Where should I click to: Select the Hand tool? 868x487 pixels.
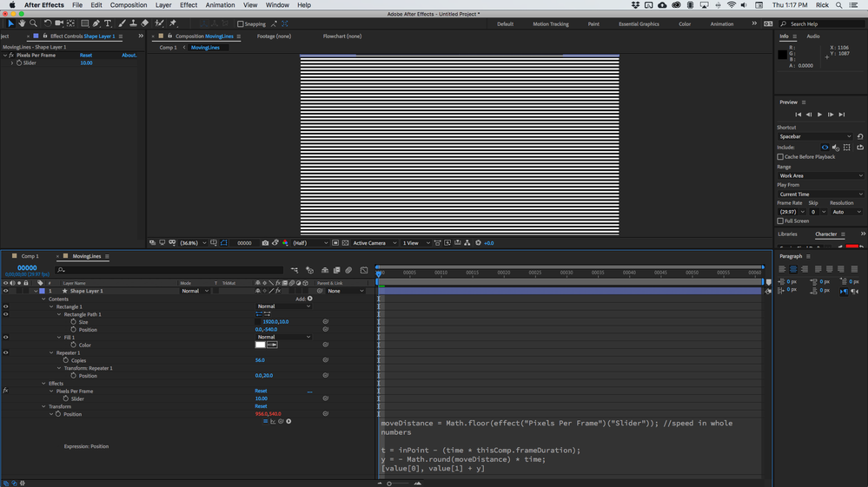[x=23, y=23]
